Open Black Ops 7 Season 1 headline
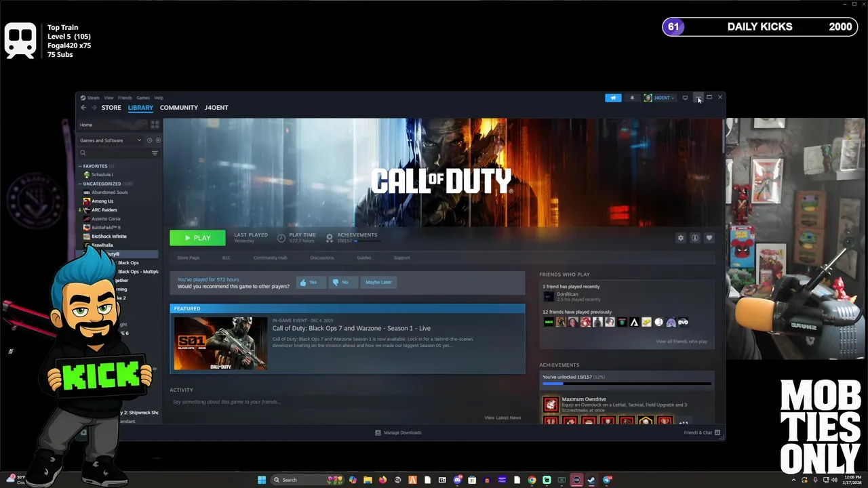Screen dimensions: 868x488 pyautogui.click(x=351, y=328)
